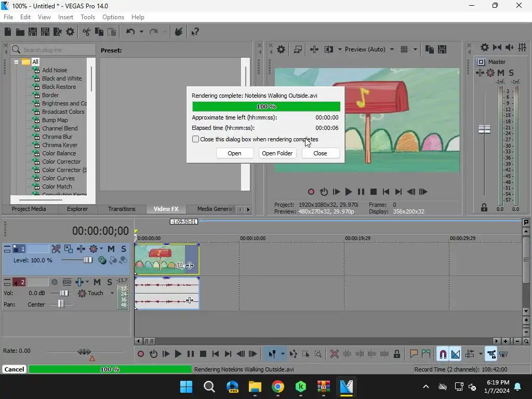Switch to Project Media tab
The image size is (532, 399).
point(29,209)
